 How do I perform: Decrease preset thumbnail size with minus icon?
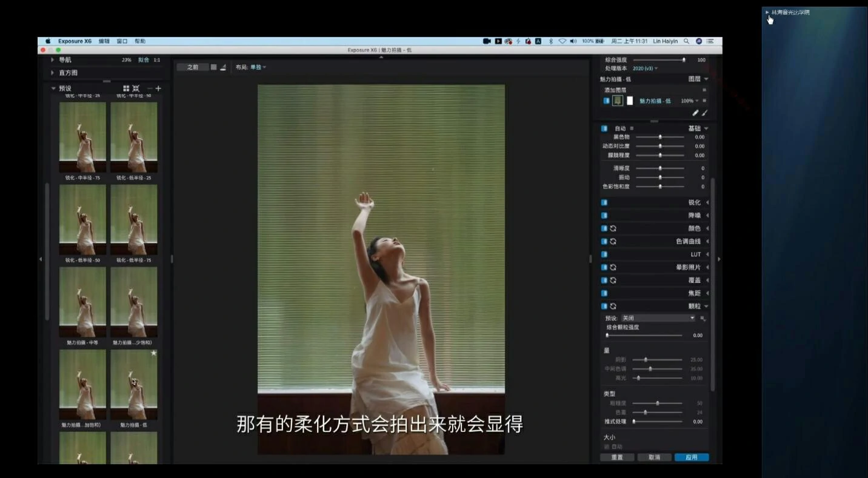pyautogui.click(x=150, y=88)
